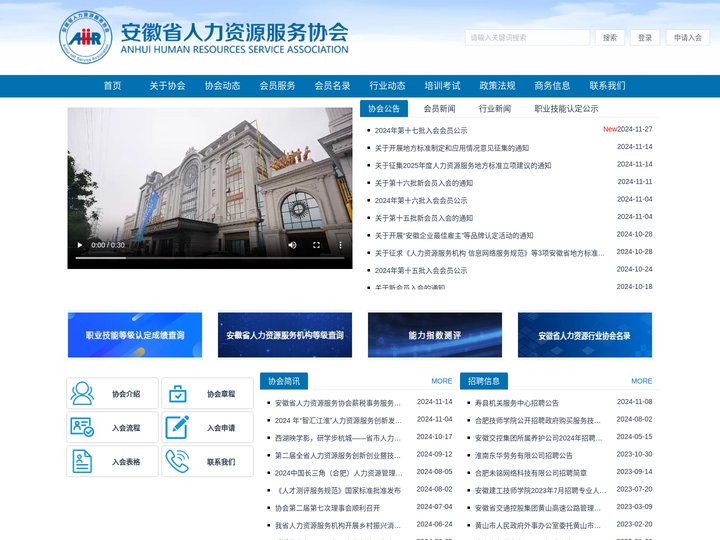Click the 搜索 search button

tap(610, 38)
